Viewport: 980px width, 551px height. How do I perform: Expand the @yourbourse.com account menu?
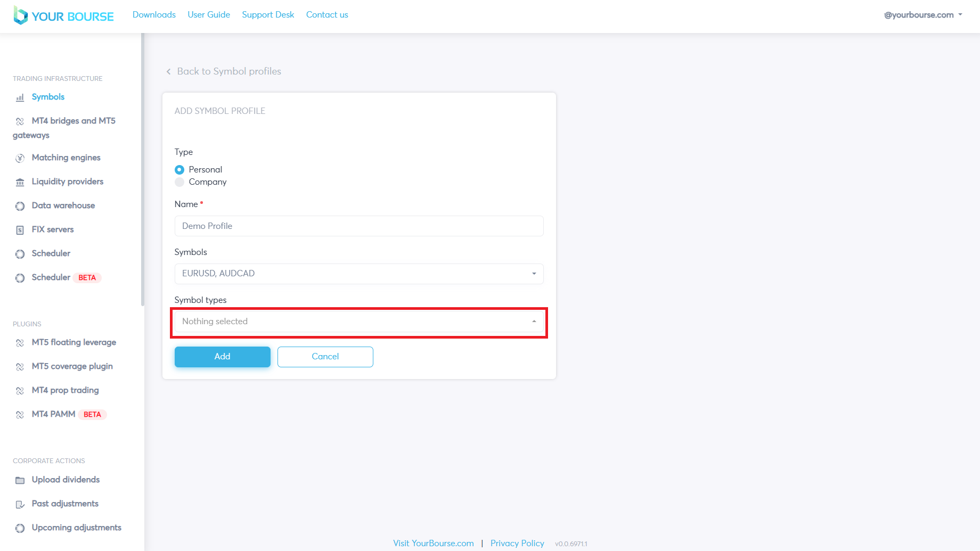coord(923,15)
